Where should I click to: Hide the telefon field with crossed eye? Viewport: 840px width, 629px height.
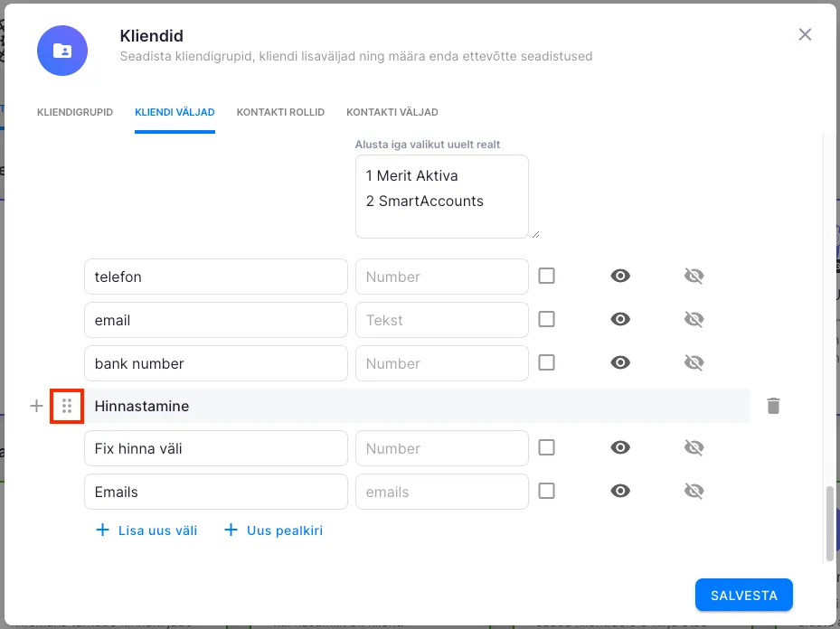(694, 277)
